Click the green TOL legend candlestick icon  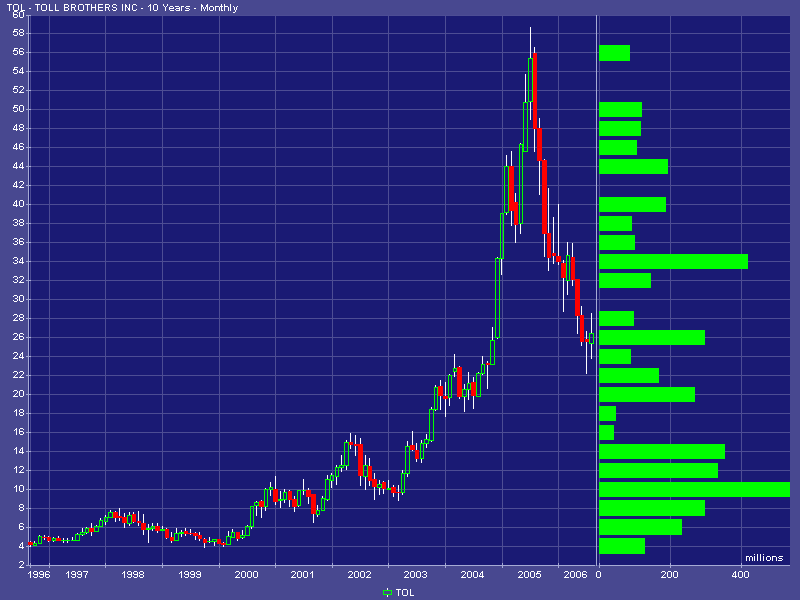(x=387, y=592)
